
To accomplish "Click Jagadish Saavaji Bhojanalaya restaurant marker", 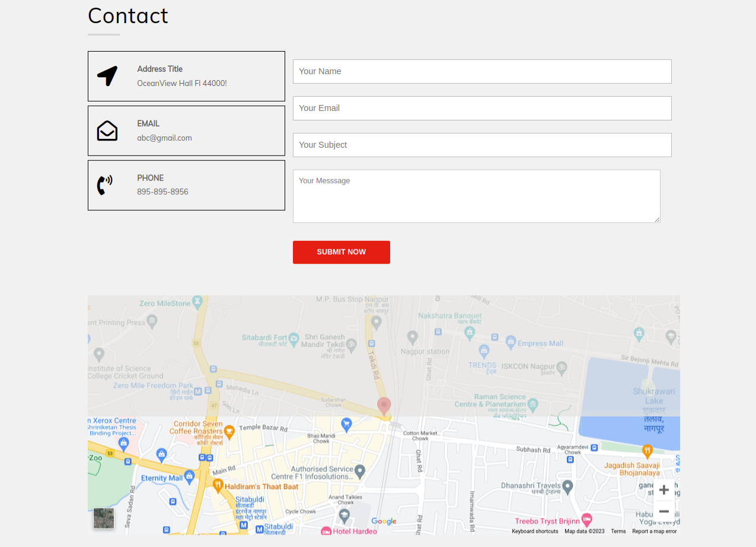I will (647, 451).
